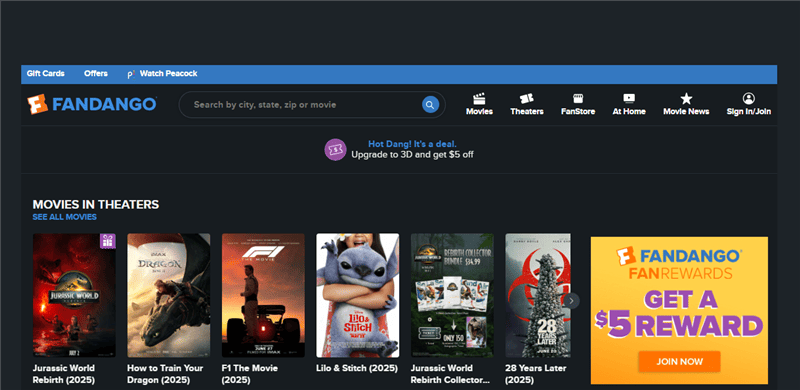The width and height of the screenshot is (800, 390).
Task: Click the Fandango logo
Action: click(x=92, y=104)
